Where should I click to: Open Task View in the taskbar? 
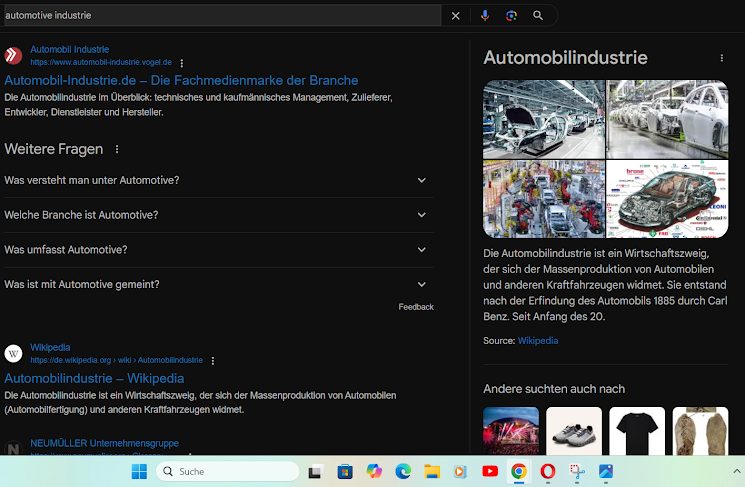pyautogui.click(x=315, y=472)
